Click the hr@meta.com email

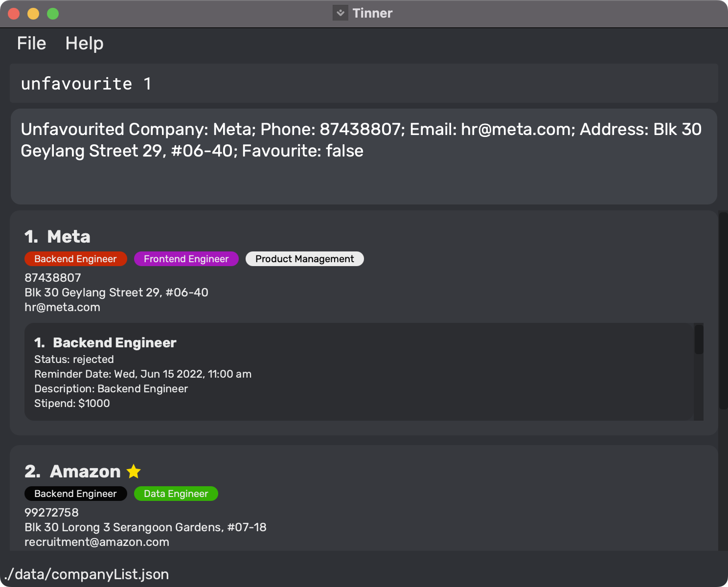coord(62,307)
